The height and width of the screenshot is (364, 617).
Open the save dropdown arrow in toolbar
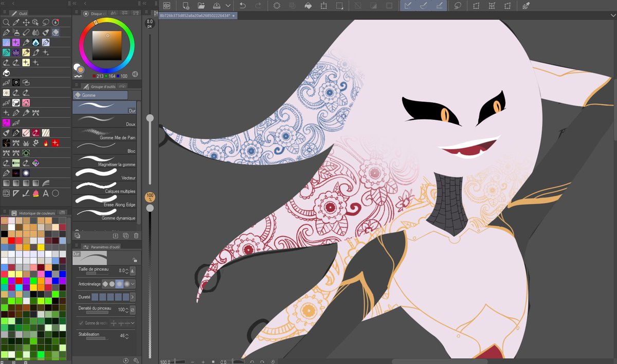[228, 6]
